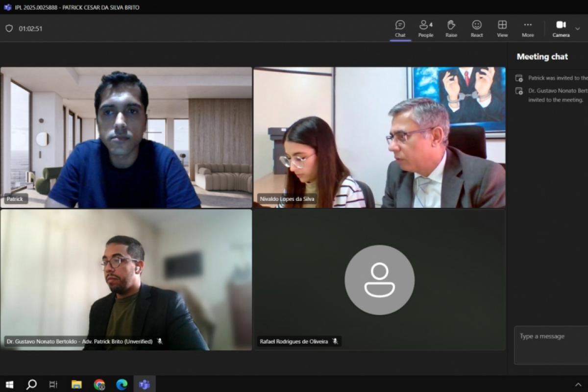Raise your hand in the meeting

[x=451, y=28]
